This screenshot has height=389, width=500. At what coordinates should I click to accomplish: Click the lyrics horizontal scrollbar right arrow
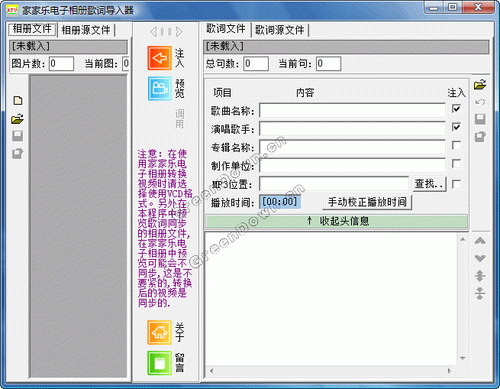point(449,370)
